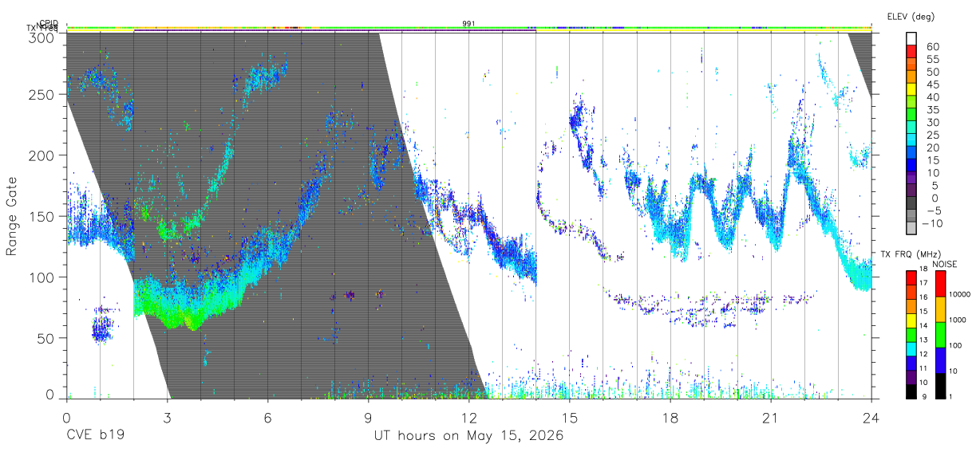The width and height of the screenshot is (980, 452).
Task: Click the x-axis tick label '3'
Action: [167, 418]
